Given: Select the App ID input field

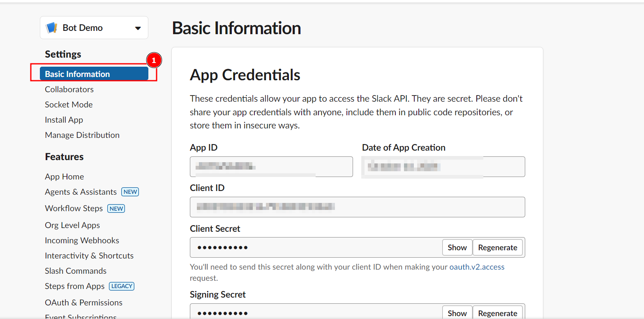Looking at the screenshot, I should coord(271,166).
